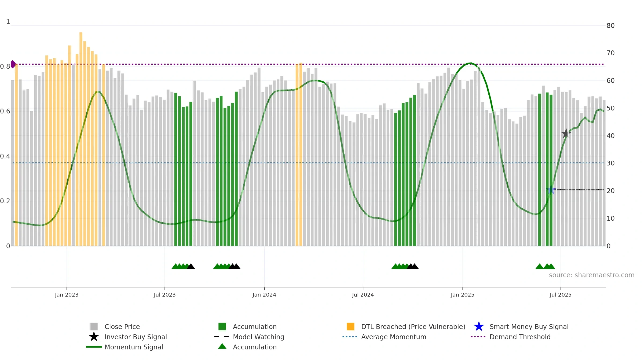The width and height of the screenshot is (644, 362).
Task: Click the blue star Smart Money legend icon
Action: point(479,326)
